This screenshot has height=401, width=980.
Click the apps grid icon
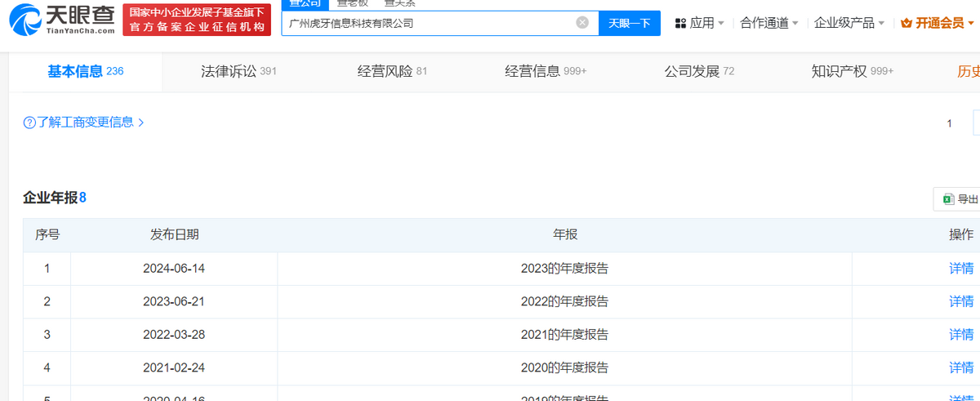(x=680, y=23)
